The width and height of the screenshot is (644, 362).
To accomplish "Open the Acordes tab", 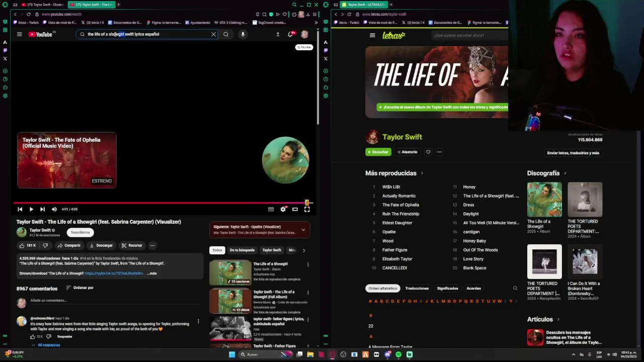I will [473, 289].
